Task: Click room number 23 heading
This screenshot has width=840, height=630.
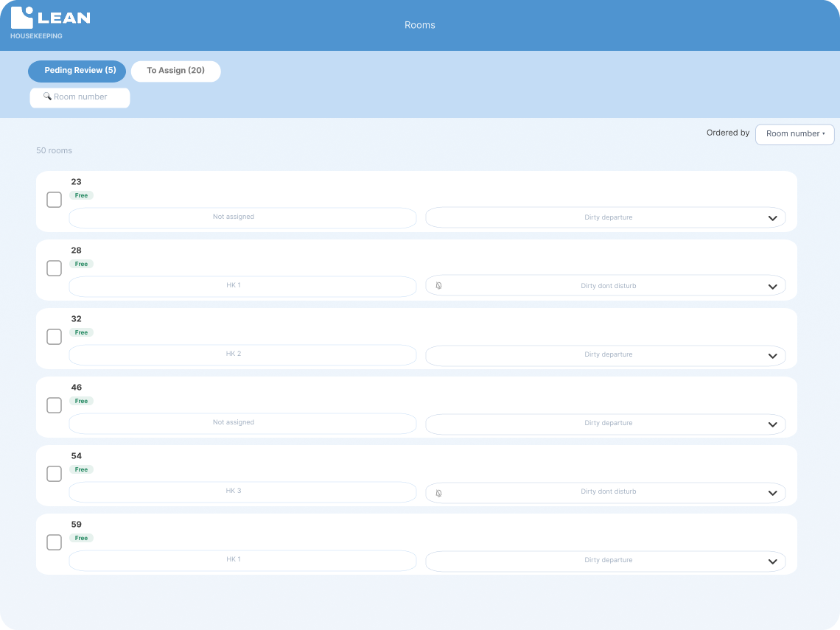Action: coord(76,182)
